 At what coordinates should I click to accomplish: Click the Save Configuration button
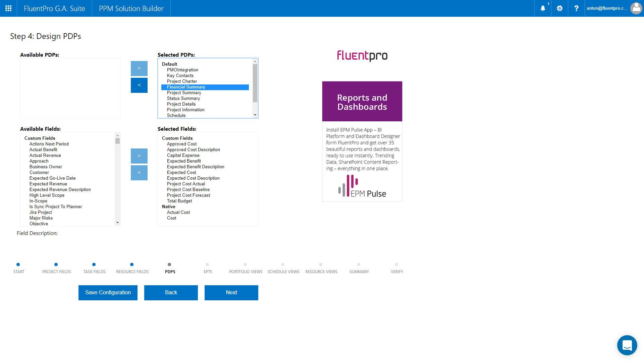(x=108, y=292)
